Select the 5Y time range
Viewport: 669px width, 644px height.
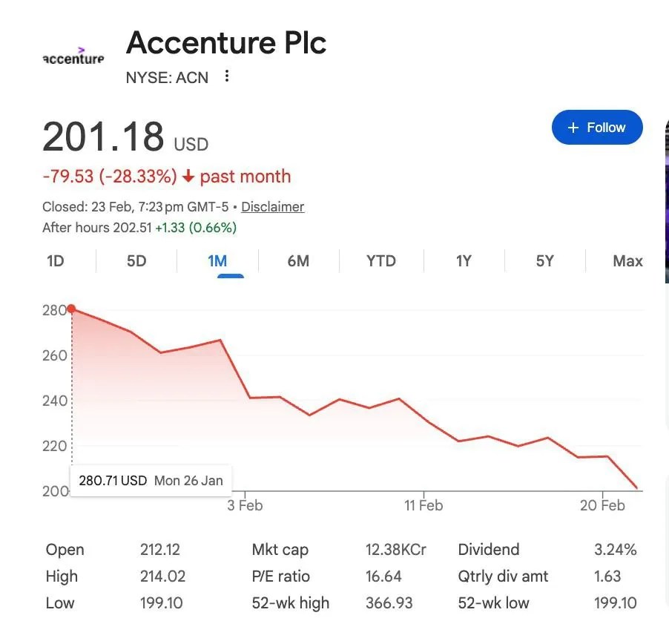(544, 260)
